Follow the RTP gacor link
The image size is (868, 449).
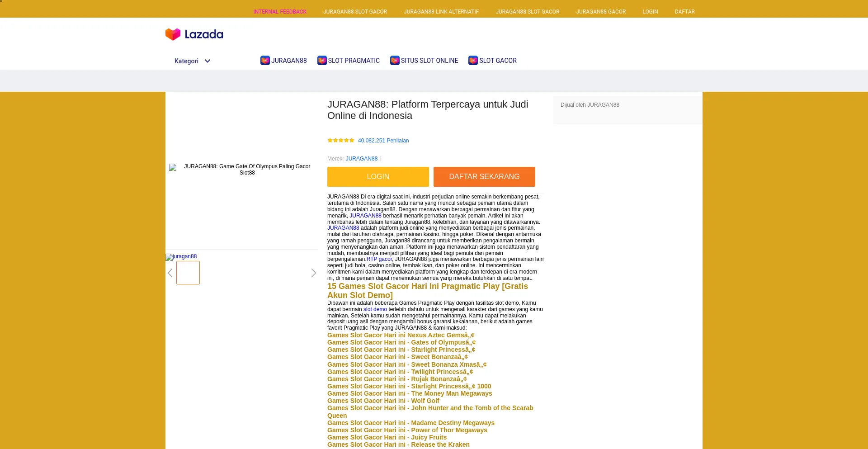pyautogui.click(x=379, y=259)
